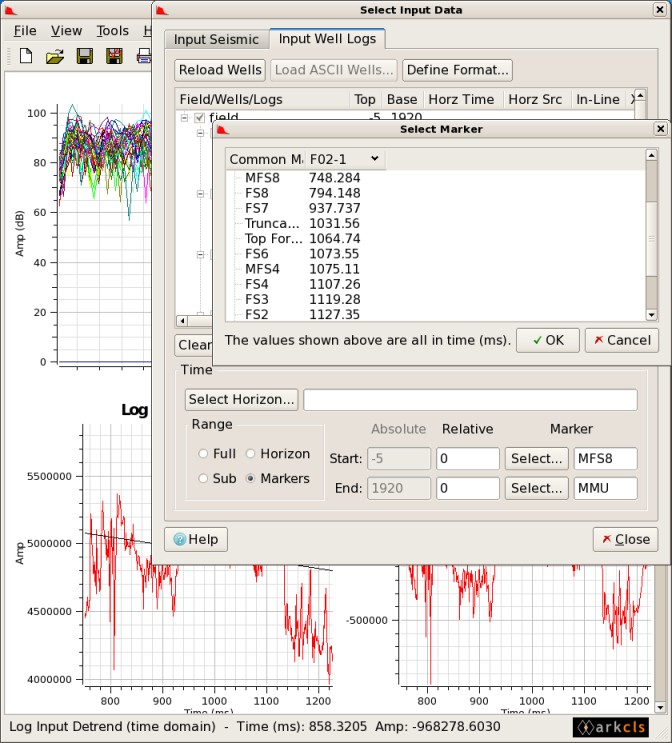Click the Common Markers column header

(266, 159)
